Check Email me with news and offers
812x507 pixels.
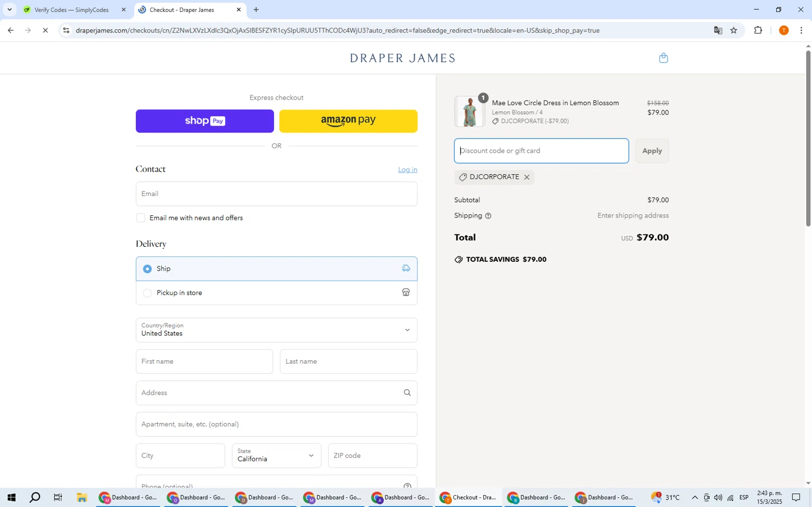coord(141,218)
